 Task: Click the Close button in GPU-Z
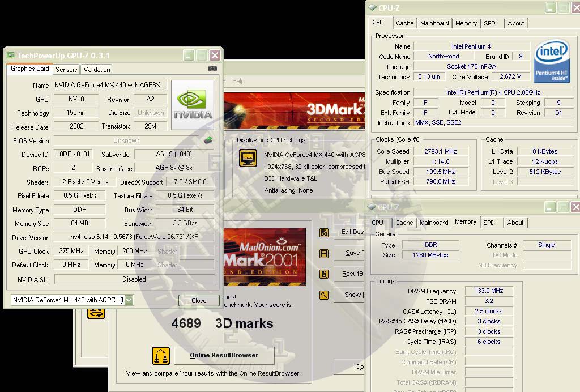(x=199, y=300)
